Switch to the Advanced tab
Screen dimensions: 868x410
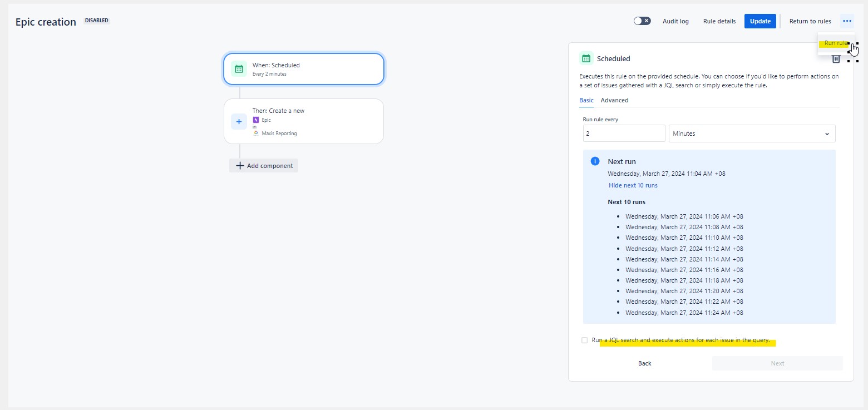coord(614,100)
